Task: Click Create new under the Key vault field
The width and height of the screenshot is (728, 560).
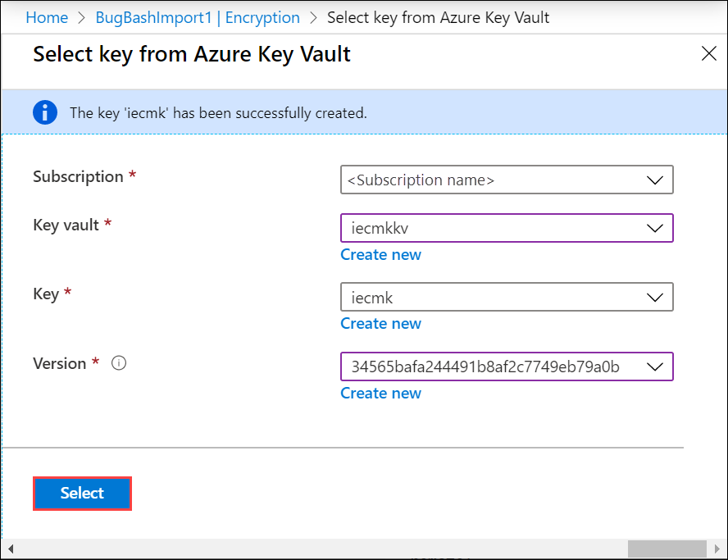Action: pyautogui.click(x=380, y=254)
